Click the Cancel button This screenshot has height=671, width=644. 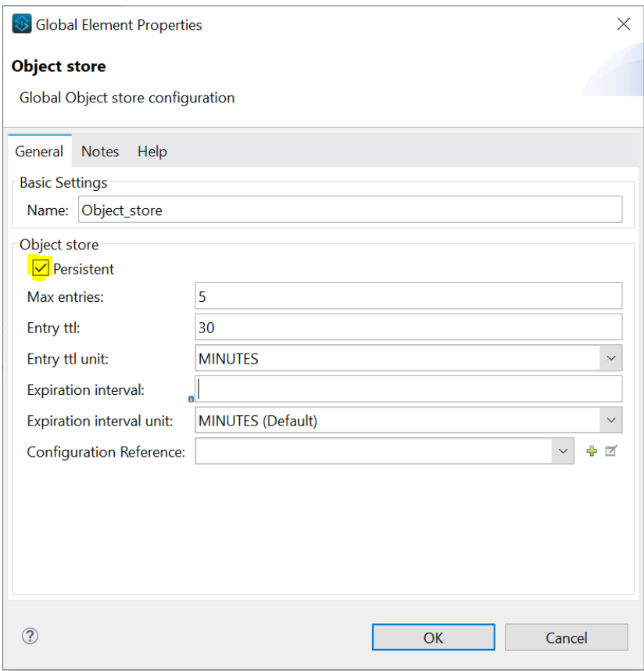[x=566, y=637]
